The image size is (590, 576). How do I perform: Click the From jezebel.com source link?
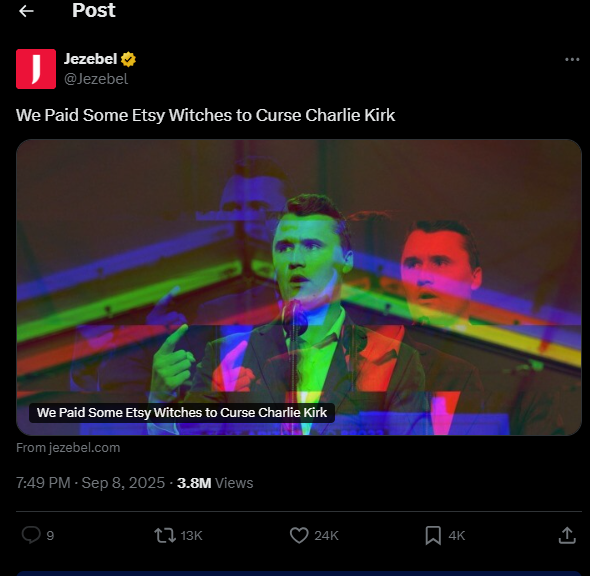coord(68,448)
